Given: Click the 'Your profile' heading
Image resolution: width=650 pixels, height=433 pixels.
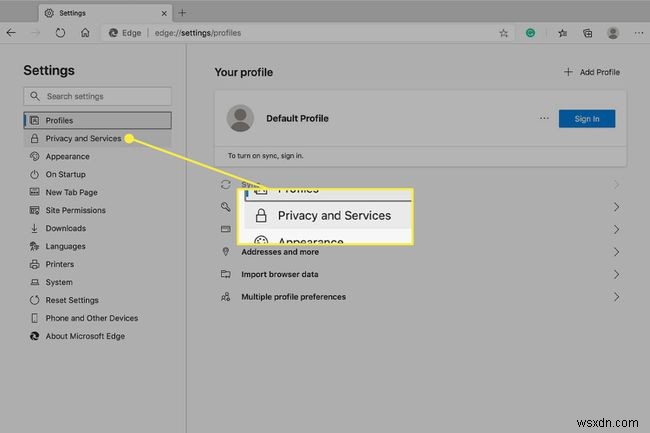Looking at the screenshot, I should (244, 72).
